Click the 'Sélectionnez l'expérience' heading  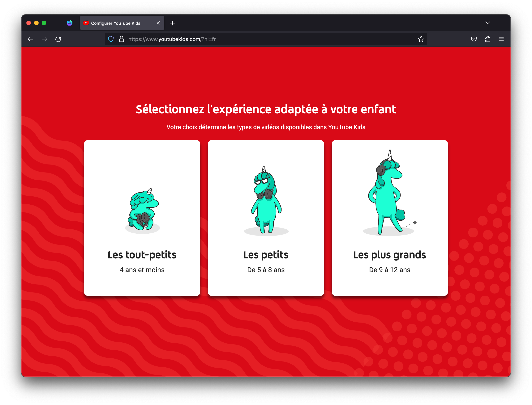click(266, 109)
